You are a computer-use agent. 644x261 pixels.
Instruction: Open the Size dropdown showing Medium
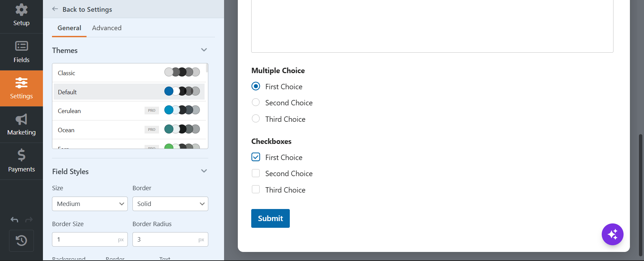click(90, 204)
